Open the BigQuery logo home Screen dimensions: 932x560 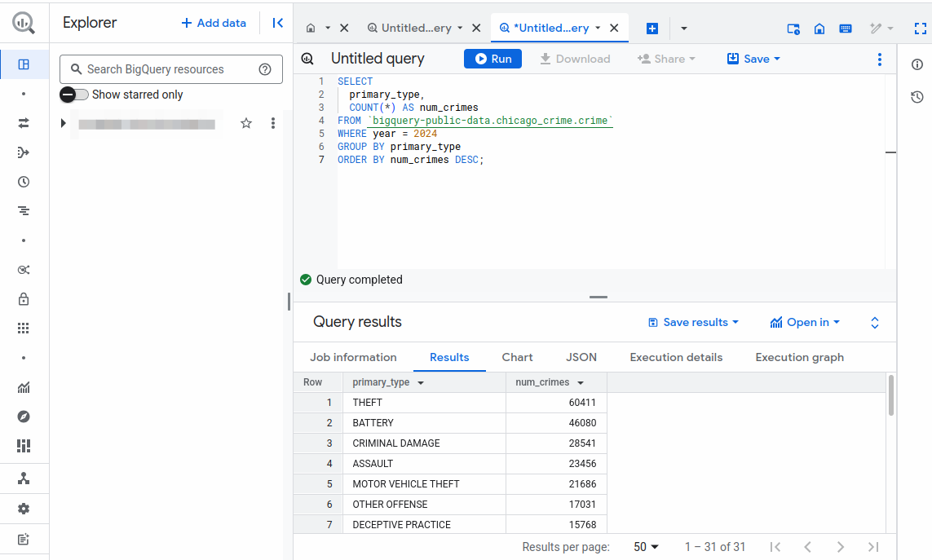pos(23,23)
